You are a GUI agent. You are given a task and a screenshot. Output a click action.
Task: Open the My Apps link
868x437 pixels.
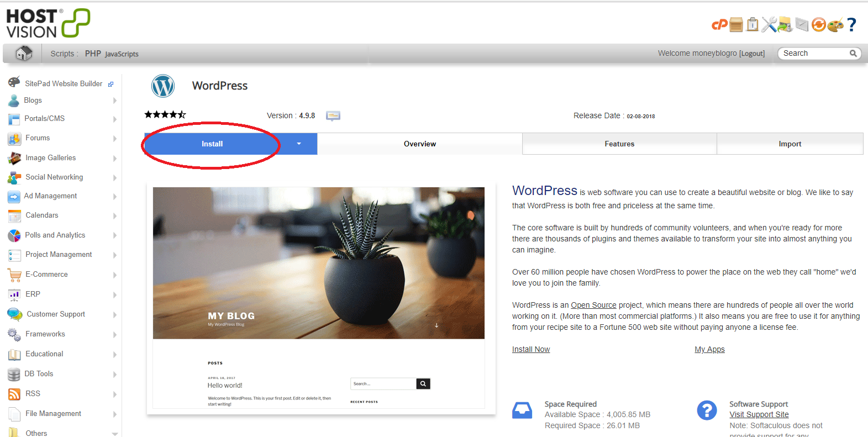709,349
